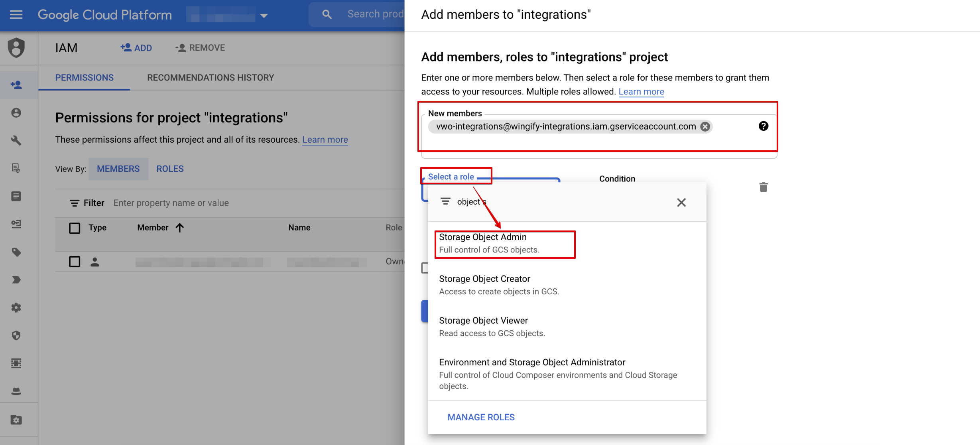Click the Type column header
The height and width of the screenshot is (445, 980).
pyautogui.click(x=97, y=228)
